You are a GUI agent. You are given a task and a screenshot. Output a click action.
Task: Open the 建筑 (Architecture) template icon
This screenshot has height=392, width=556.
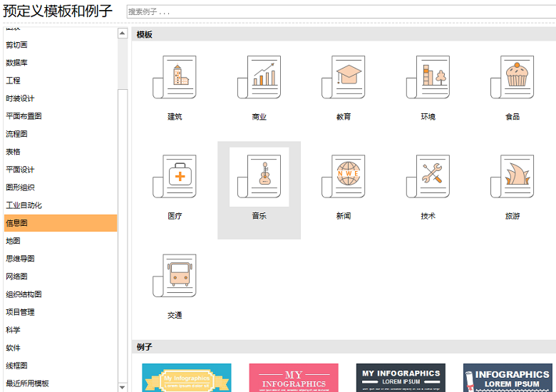pyautogui.click(x=175, y=78)
